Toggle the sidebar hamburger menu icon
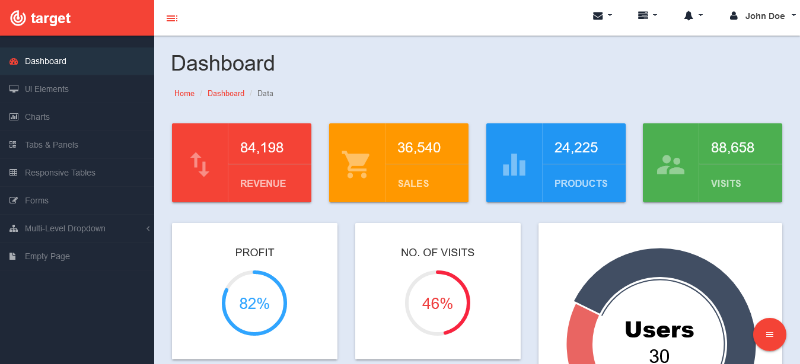Image resolution: width=800 pixels, height=364 pixels. (x=172, y=18)
